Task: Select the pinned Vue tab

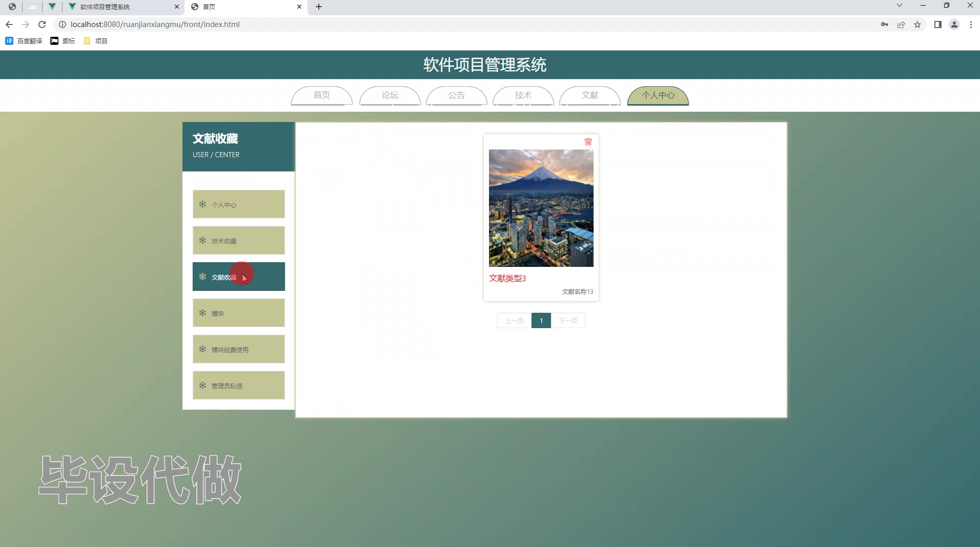Action: 52,7
